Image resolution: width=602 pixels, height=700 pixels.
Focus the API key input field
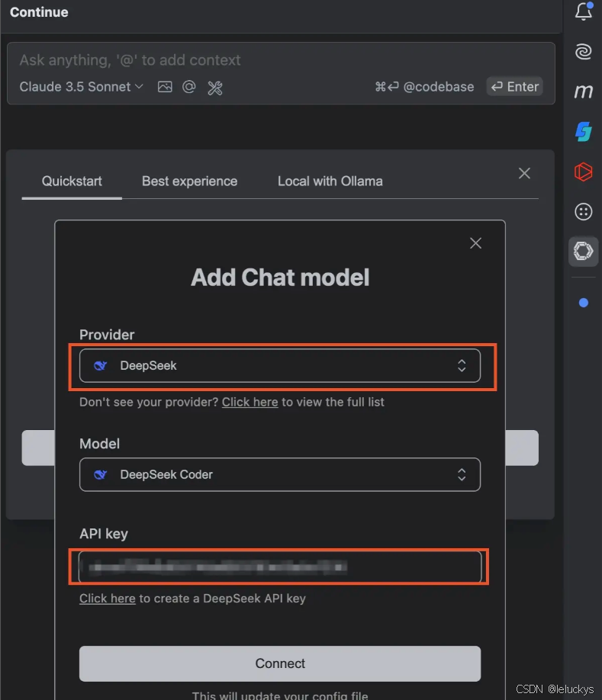click(280, 567)
